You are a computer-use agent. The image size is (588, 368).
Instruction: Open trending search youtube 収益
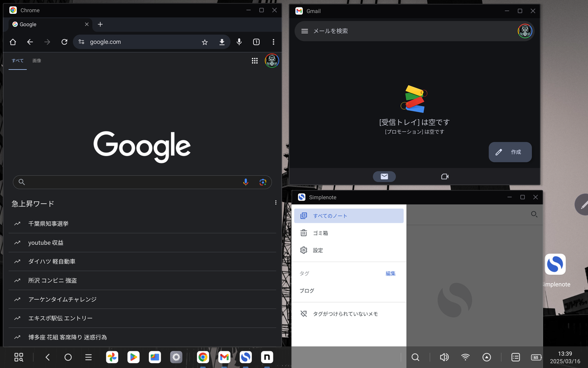point(142,243)
